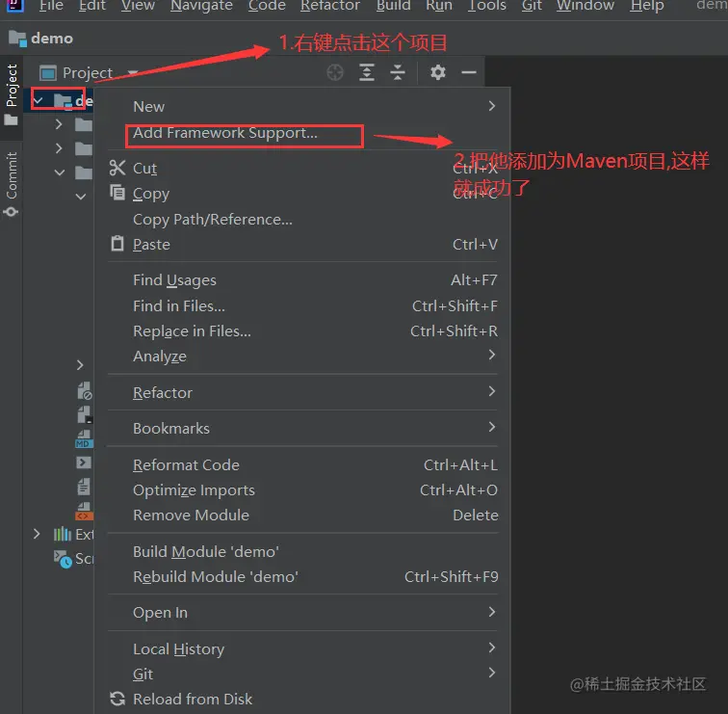Select Reformat Code
The width and height of the screenshot is (728, 714).
[x=302, y=464]
